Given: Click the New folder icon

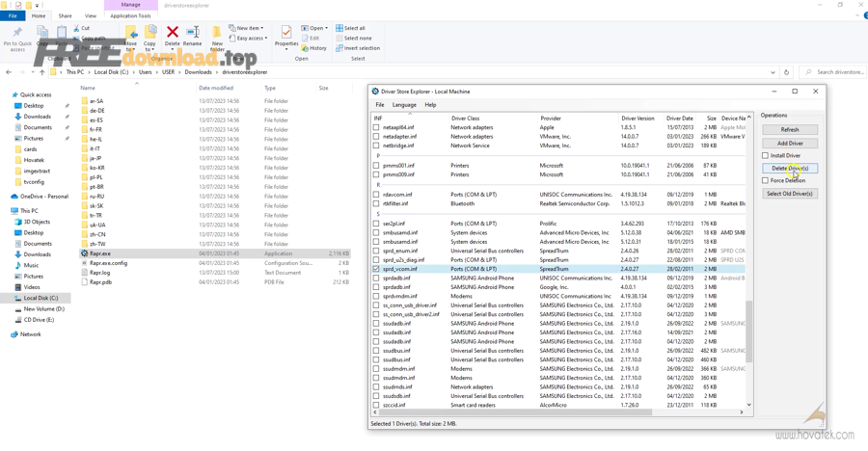Looking at the screenshot, I should 217,32.
